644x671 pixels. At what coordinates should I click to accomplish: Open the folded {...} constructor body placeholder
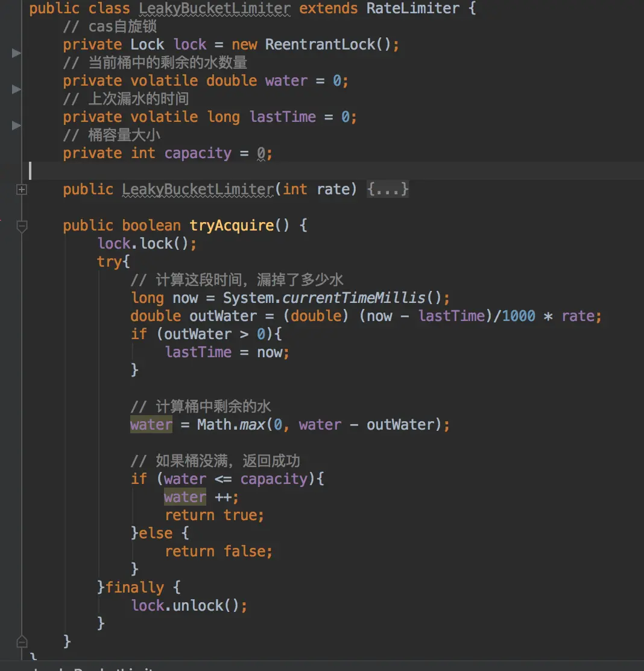click(x=388, y=189)
